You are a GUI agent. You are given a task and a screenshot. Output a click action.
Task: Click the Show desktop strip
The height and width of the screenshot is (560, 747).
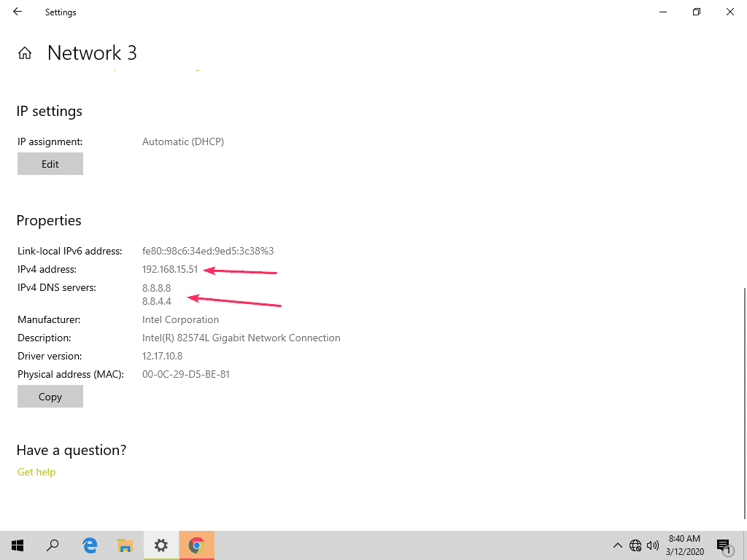tap(745, 545)
